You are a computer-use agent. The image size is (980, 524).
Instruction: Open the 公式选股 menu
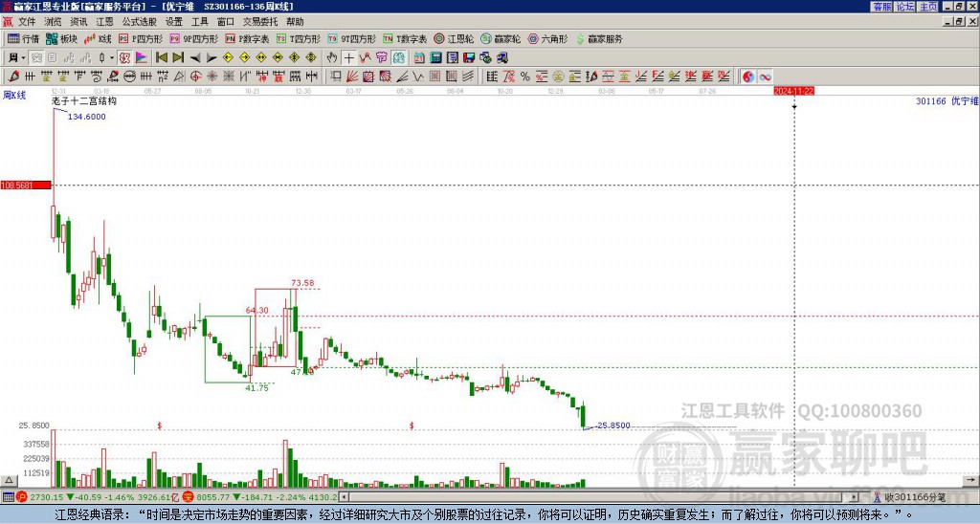140,22
